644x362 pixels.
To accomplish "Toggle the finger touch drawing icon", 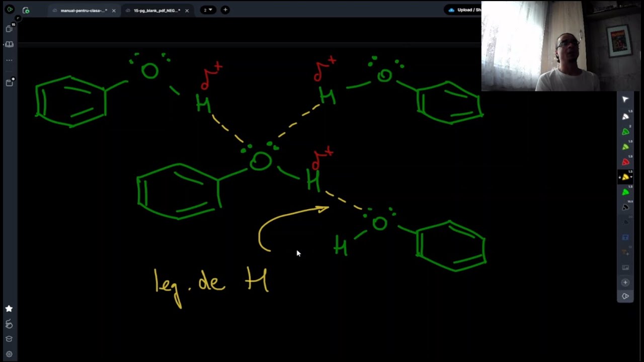I will [9, 324].
